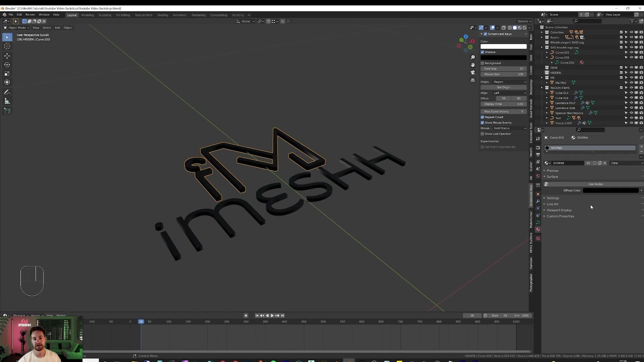Open the Global transform orientation dropdown
Screen dimensions: 644x362
click(246, 21)
